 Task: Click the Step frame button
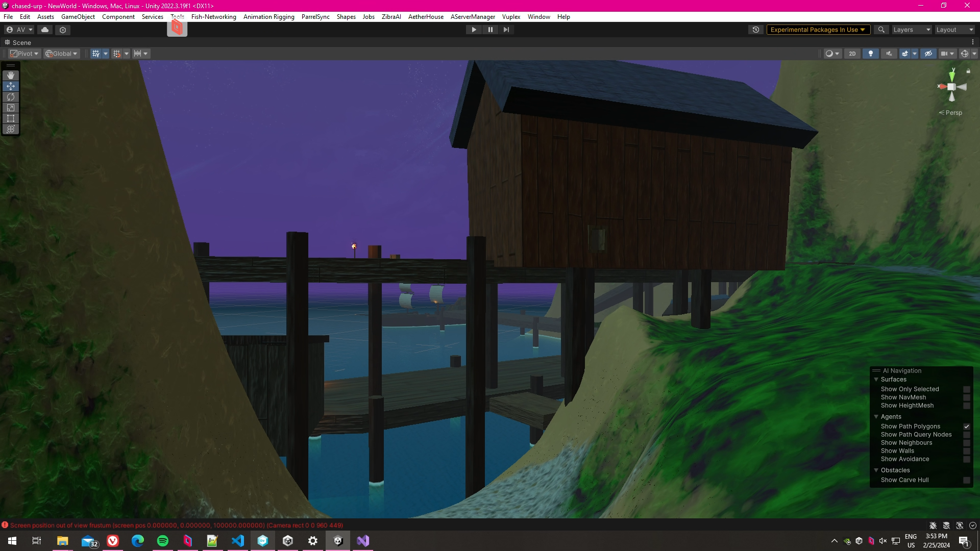tap(506, 30)
